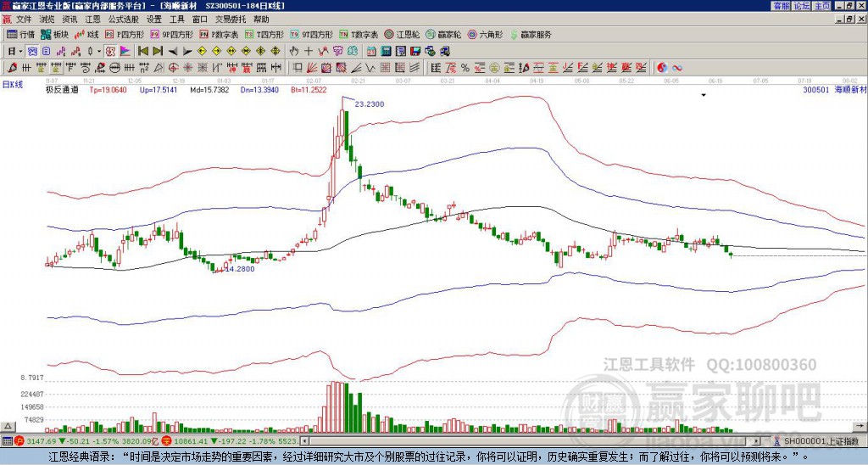Click the 23.2300 peak price label
The image size is (868, 465).
coord(370,104)
